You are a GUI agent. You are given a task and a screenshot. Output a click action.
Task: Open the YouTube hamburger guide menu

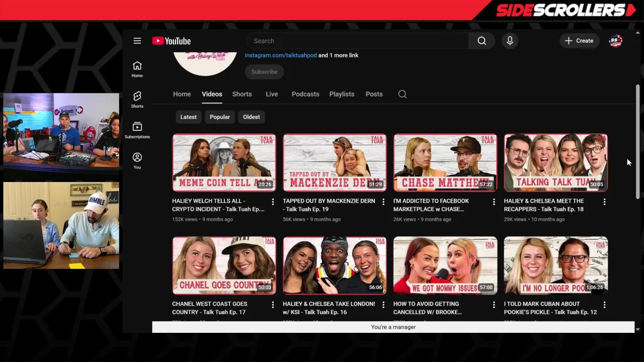(137, 41)
